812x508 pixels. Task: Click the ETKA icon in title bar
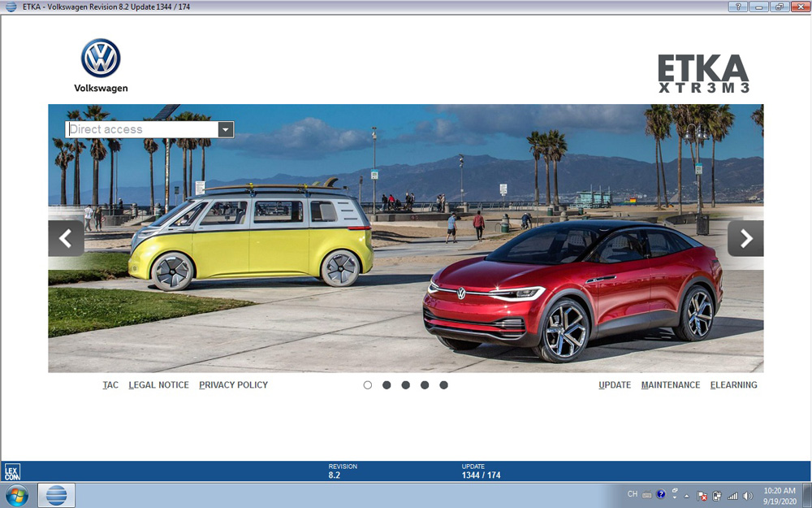coord(11,7)
